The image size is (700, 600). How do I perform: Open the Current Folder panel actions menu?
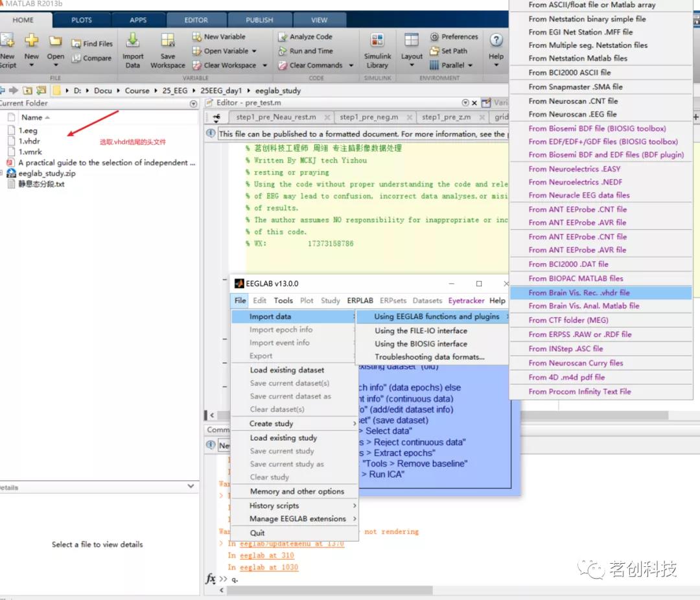coord(193,104)
